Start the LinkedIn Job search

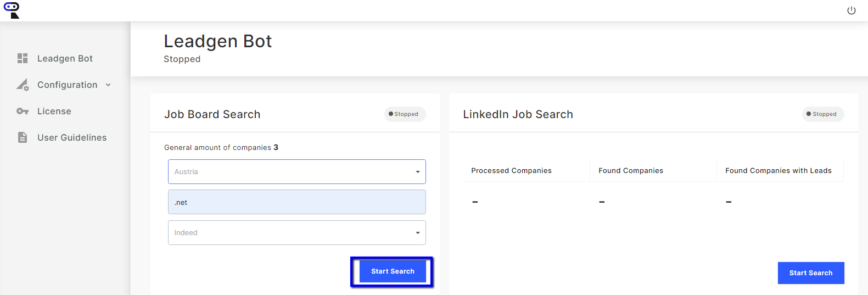coord(810,273)
